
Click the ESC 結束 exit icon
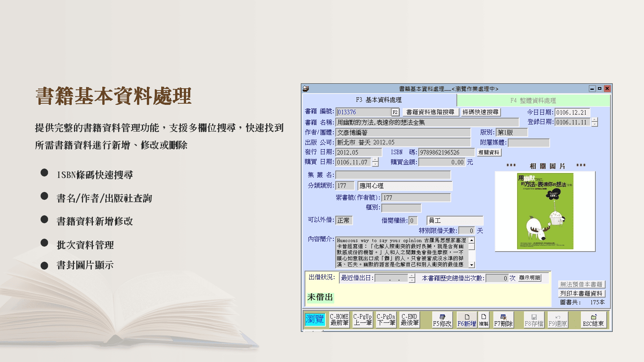(593, 320)
